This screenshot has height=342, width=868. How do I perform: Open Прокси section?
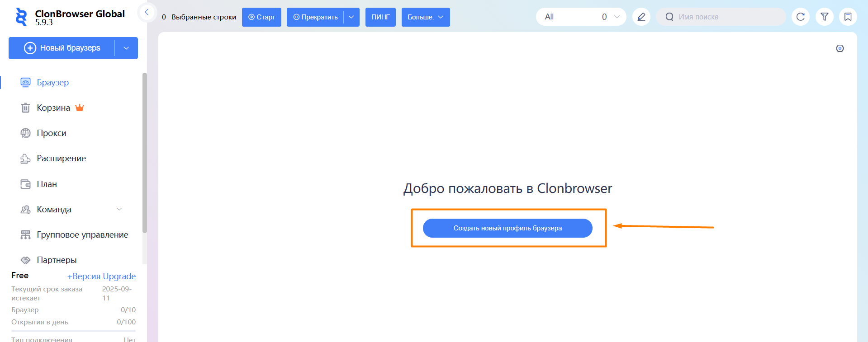[52, 133]
